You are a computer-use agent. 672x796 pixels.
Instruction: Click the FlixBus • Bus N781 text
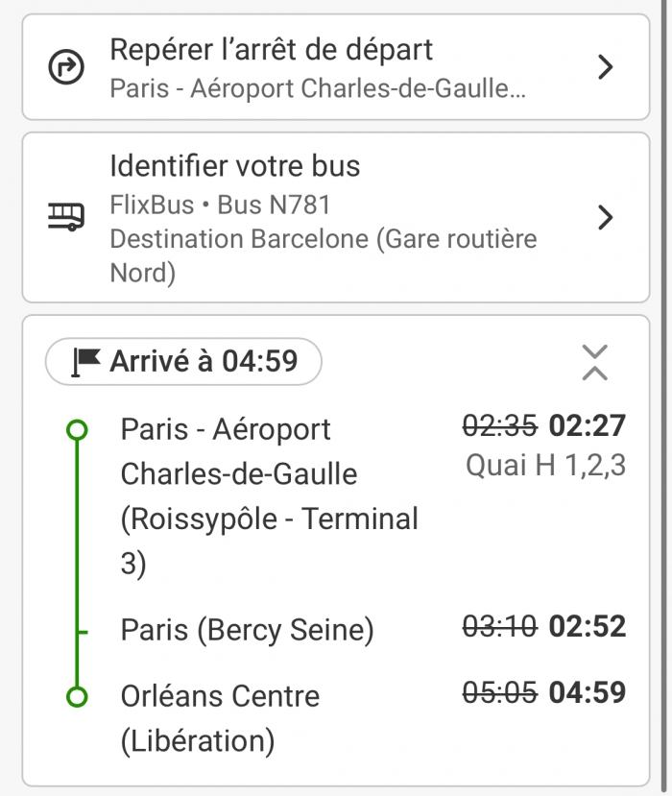221,205
